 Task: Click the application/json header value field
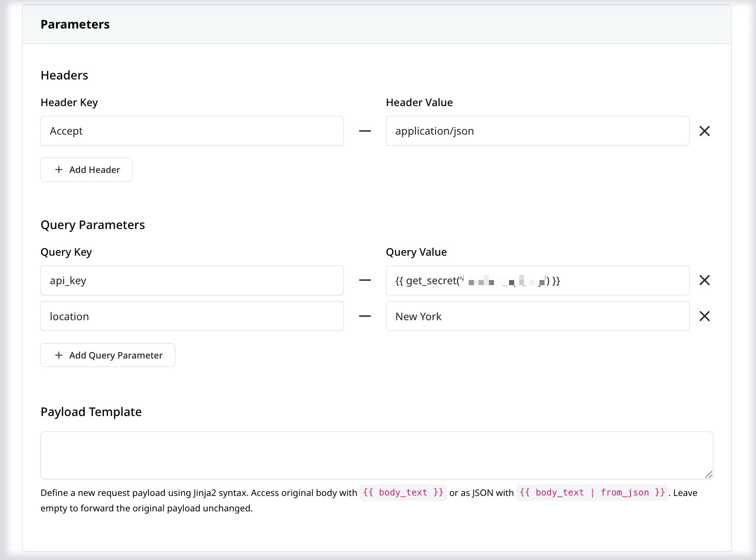point(537,131)
